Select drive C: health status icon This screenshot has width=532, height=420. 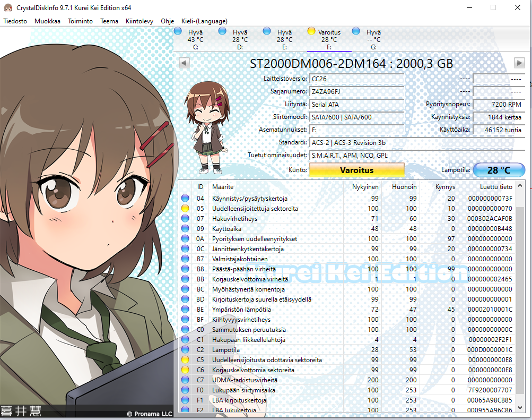(x=178, y=31)
